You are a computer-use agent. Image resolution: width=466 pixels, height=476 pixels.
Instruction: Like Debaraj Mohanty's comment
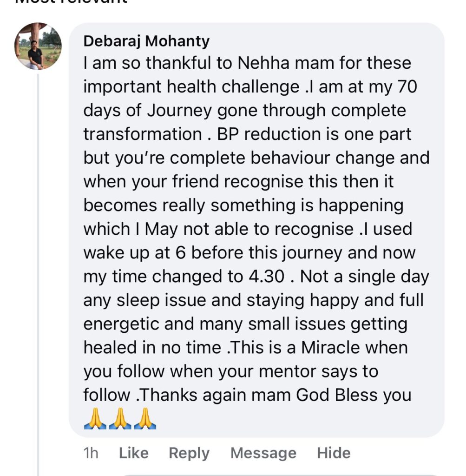[134, 453]
